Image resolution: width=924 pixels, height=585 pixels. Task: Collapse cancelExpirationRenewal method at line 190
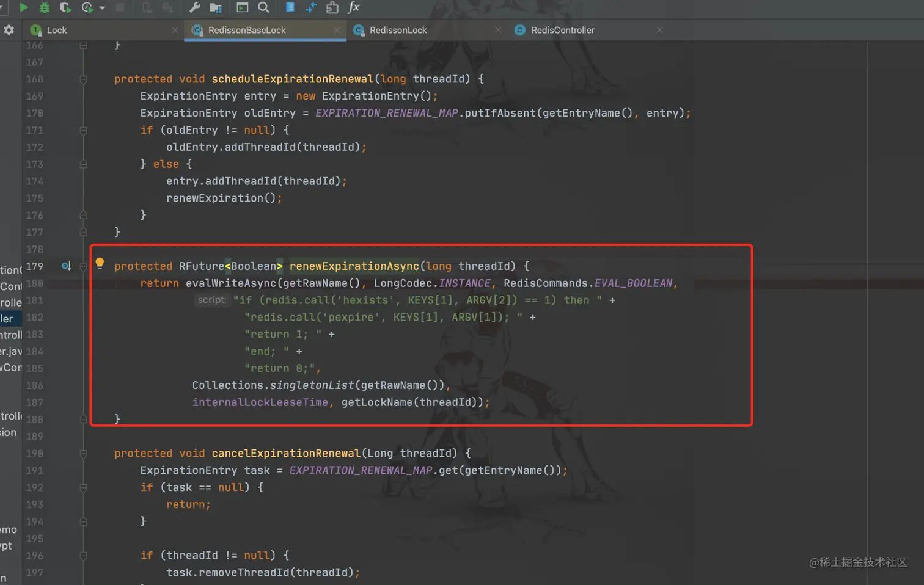click(x=84, y=454)
